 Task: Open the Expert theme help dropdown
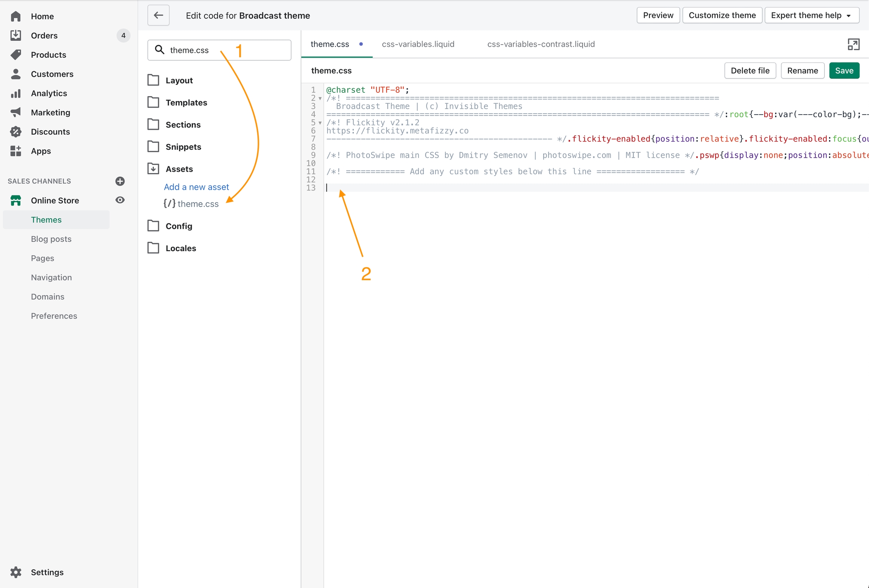812,15
